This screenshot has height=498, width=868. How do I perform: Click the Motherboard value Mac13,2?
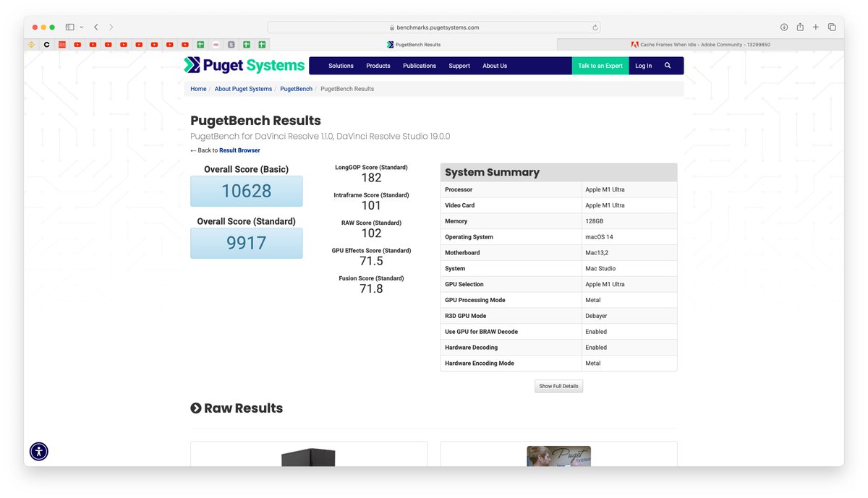coord(597,253)
